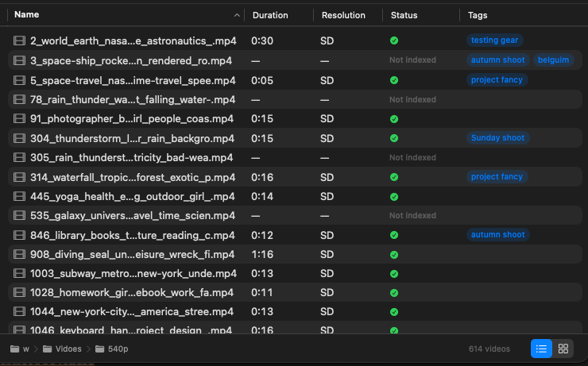This screenshot has width=588, height=366.
Task: Click film icon of 91_photographer video
Action: 20,118
